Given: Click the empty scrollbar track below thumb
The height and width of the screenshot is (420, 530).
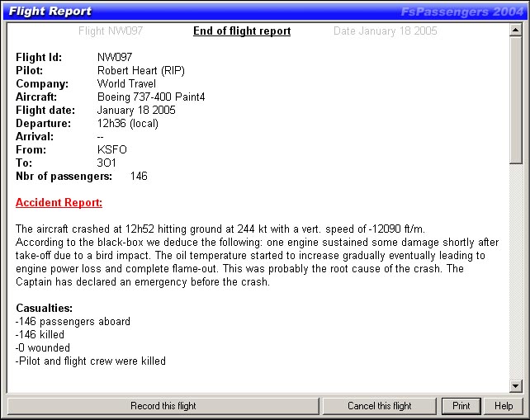Looking at the screenshot, I should pos(516,272).
